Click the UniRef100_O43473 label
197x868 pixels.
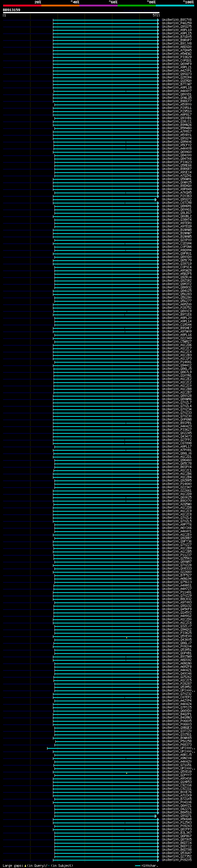[x=177, y=437]
